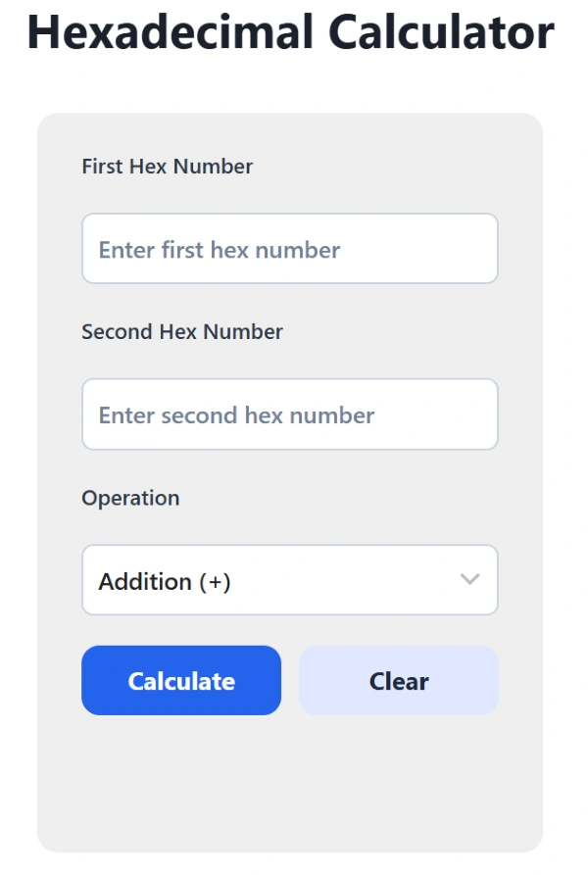Click the First Hex Number label

click(167, 167)
